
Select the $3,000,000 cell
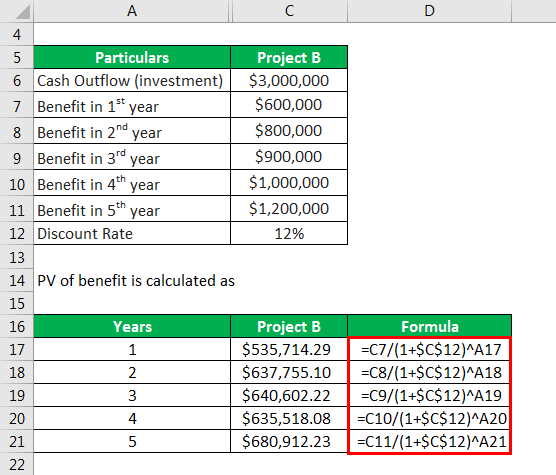click(x=289, y=80)
